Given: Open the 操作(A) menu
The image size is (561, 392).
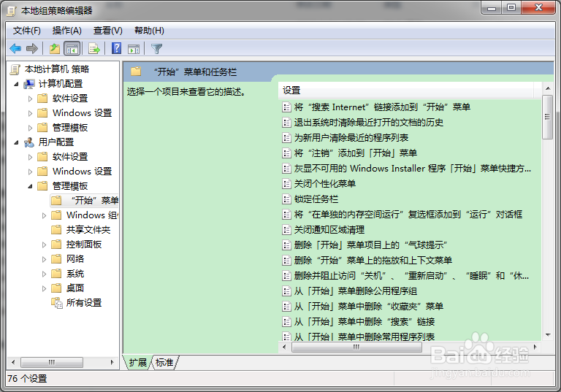Looking at the screenshot, I should (x=67, y=31).
